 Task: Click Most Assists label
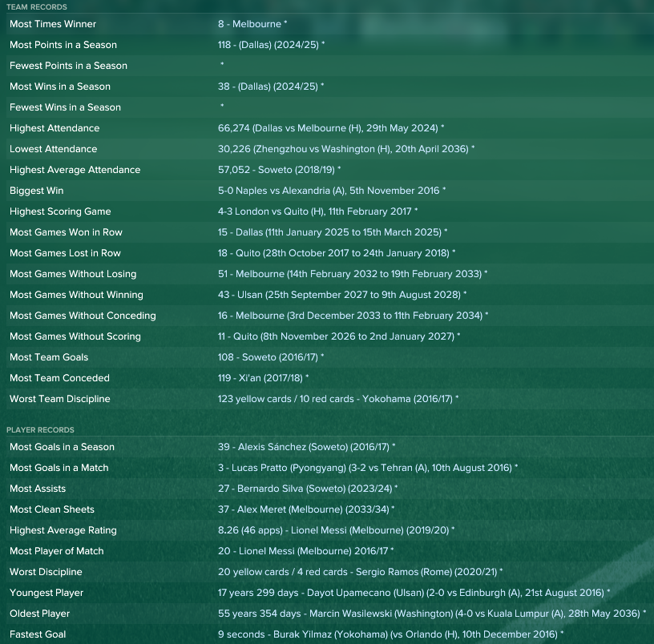click(38, 489)
